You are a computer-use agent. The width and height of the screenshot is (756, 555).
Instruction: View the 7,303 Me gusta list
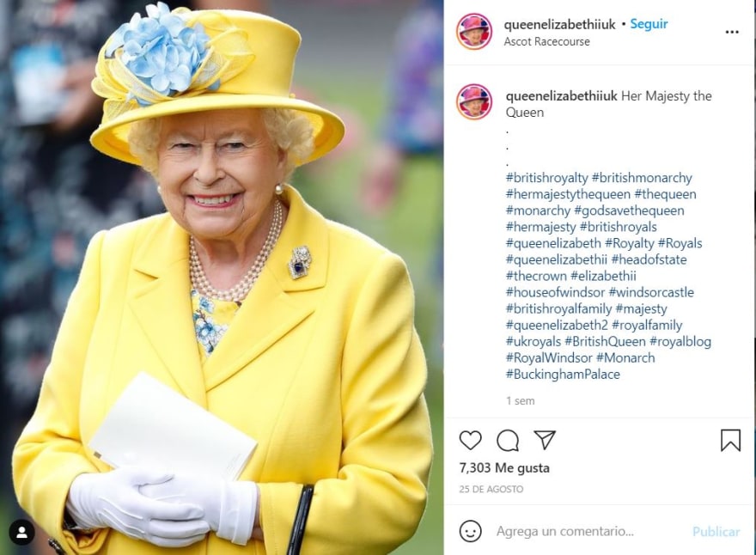pyautogui.click(x=503, y=467)
